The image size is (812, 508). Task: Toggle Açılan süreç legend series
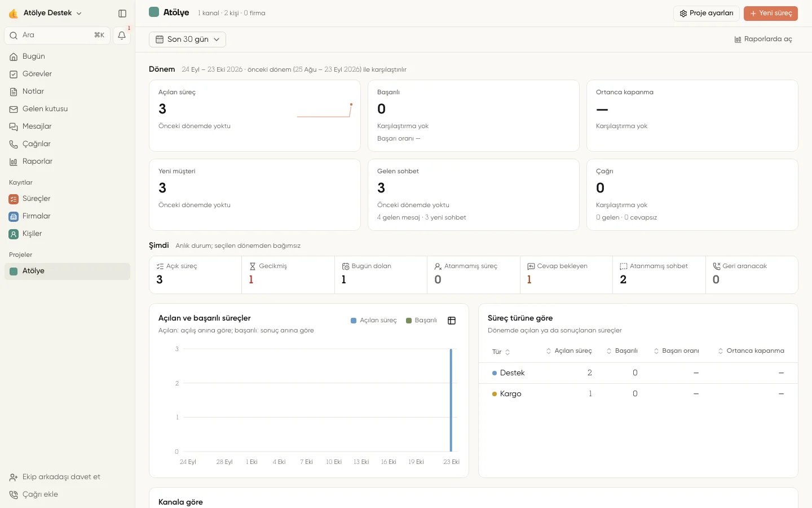[373, 321]
